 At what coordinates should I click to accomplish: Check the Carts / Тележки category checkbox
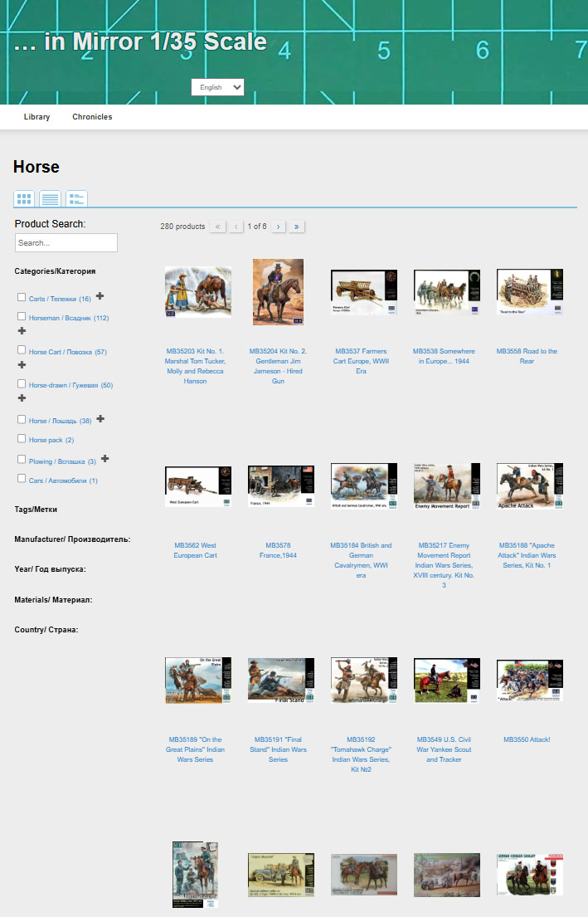tap(22, 297)
